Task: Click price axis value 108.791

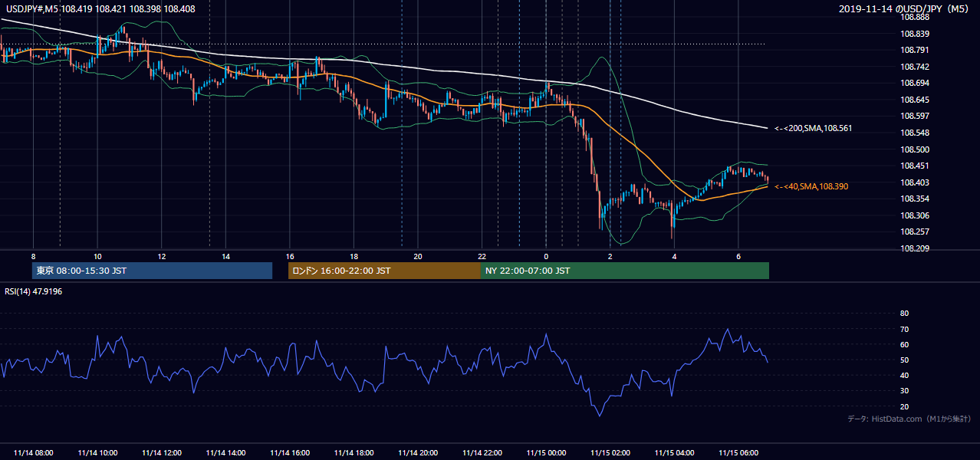Action: pos(914,50)
